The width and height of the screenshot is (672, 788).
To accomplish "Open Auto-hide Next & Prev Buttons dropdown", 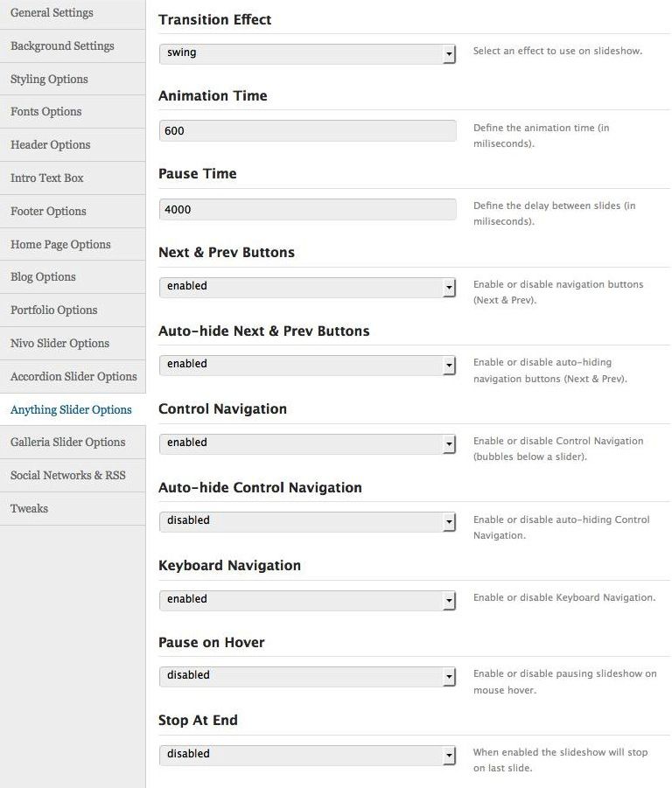I will [x=307, y=365].
